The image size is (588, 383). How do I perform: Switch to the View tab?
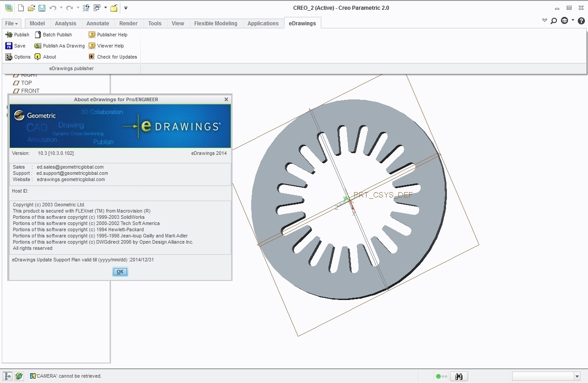pyautogui.click(x=178, y=24)
